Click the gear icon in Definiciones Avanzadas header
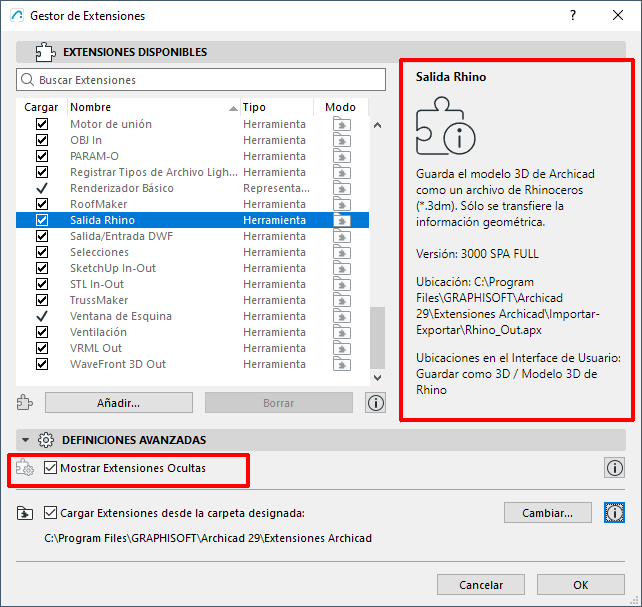This screenshot has width=642, height=607. [x=45, y=440]
